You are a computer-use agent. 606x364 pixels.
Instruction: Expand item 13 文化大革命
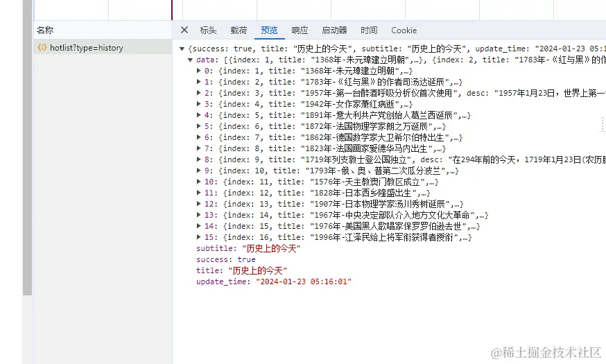199,215
